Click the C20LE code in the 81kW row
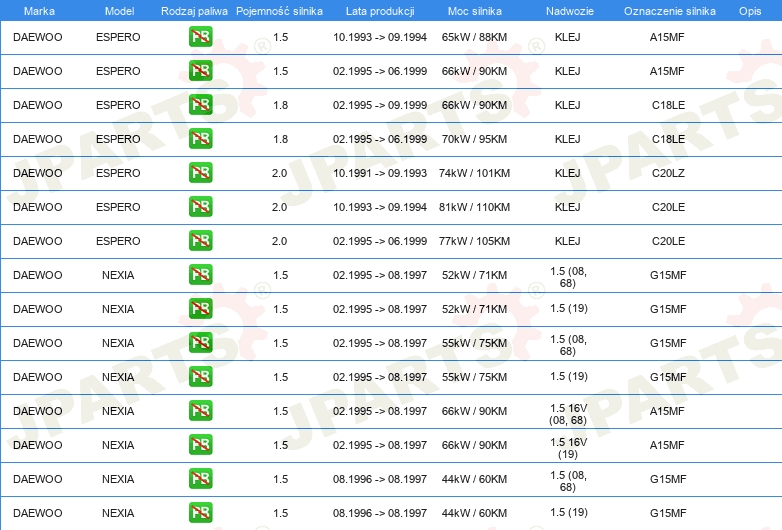The image size is (782, 530). tap(668, 207)
